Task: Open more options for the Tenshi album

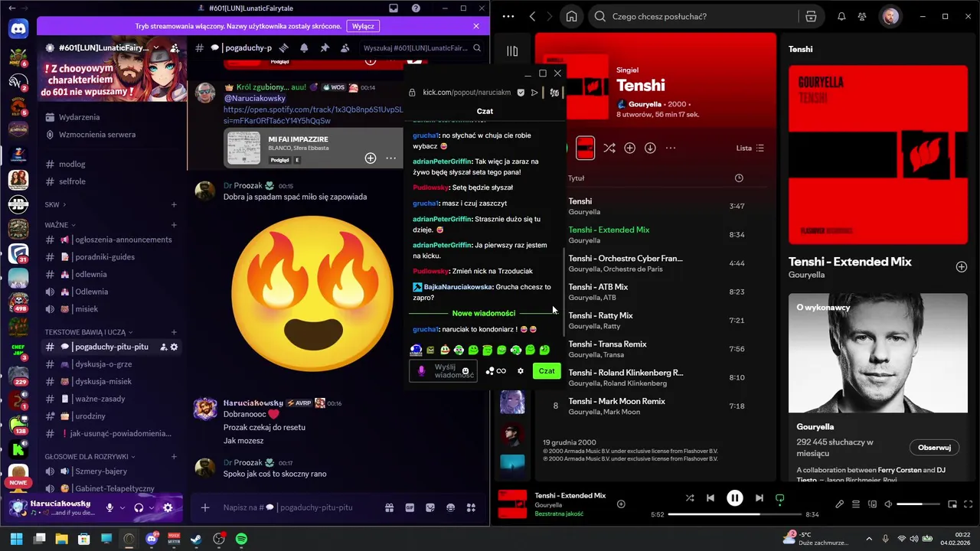Action: (x=671, y=148)
